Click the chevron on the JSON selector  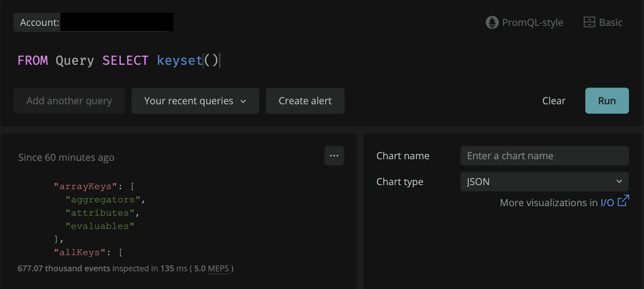619,182
